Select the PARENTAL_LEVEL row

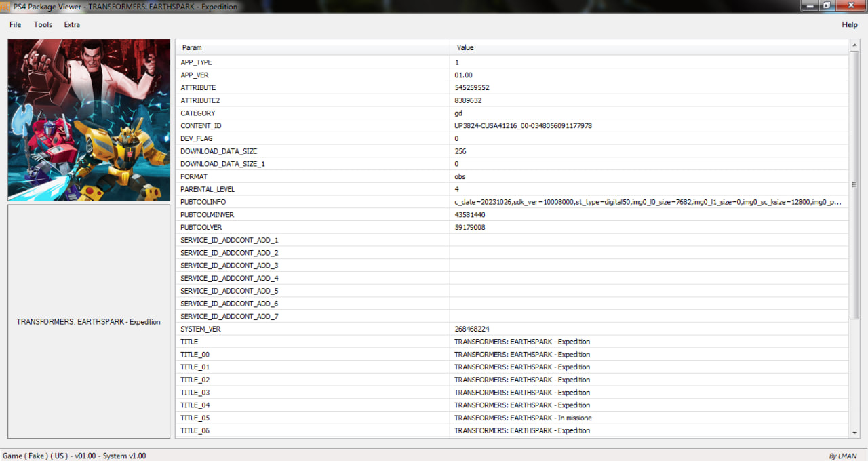tap(512, 189)
